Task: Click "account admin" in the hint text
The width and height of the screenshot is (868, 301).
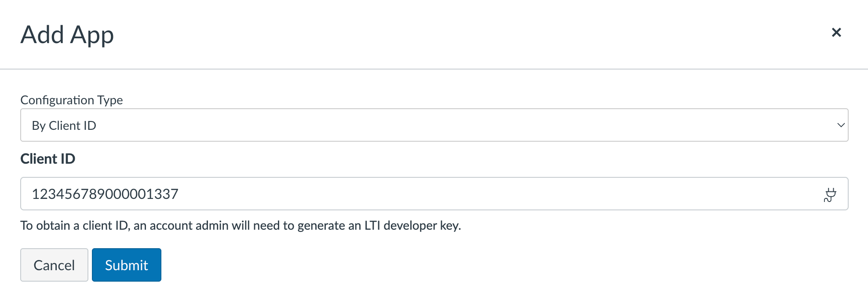Action: pyautogui.click(x=189, y=226)
